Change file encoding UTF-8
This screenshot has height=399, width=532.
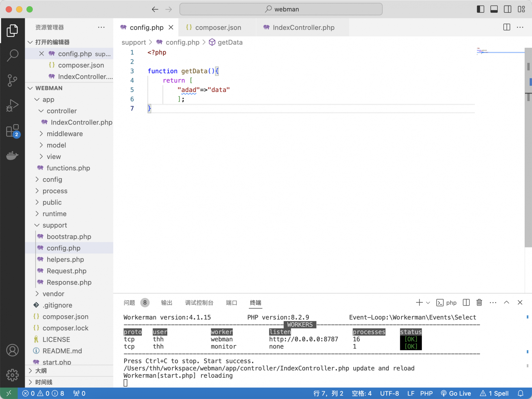389,393
